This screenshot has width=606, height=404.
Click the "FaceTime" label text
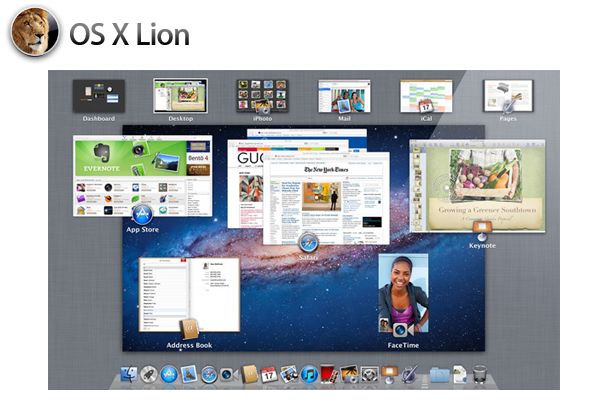pos(403,345)
